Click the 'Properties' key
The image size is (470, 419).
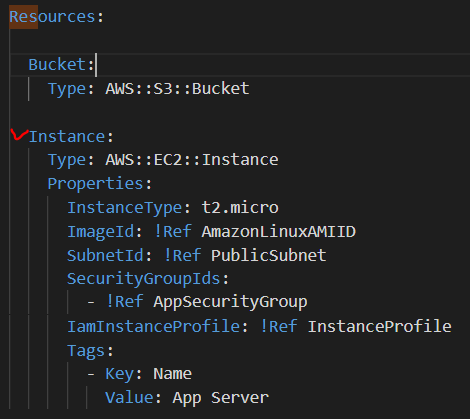(x=95, y=184)
